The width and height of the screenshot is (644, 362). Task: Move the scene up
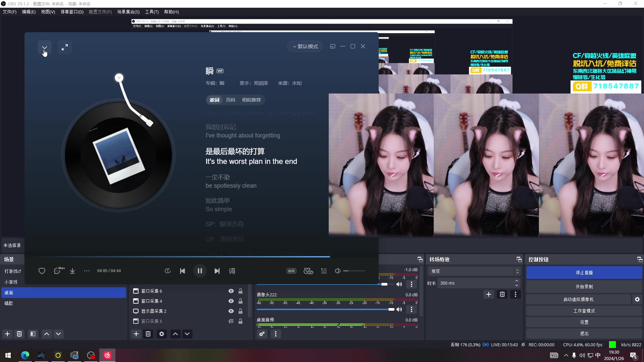[x=47, y=334]
